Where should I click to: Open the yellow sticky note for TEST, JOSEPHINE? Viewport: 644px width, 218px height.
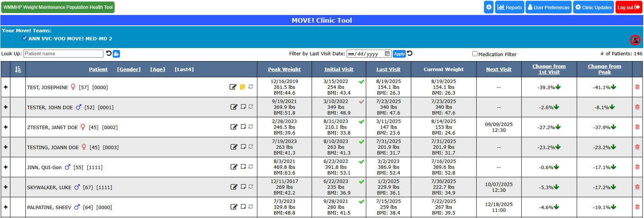coord(242,87)
